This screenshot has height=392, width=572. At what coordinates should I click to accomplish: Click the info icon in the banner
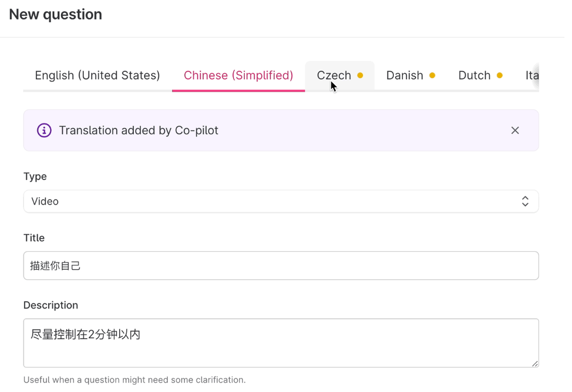pos(44,131)
